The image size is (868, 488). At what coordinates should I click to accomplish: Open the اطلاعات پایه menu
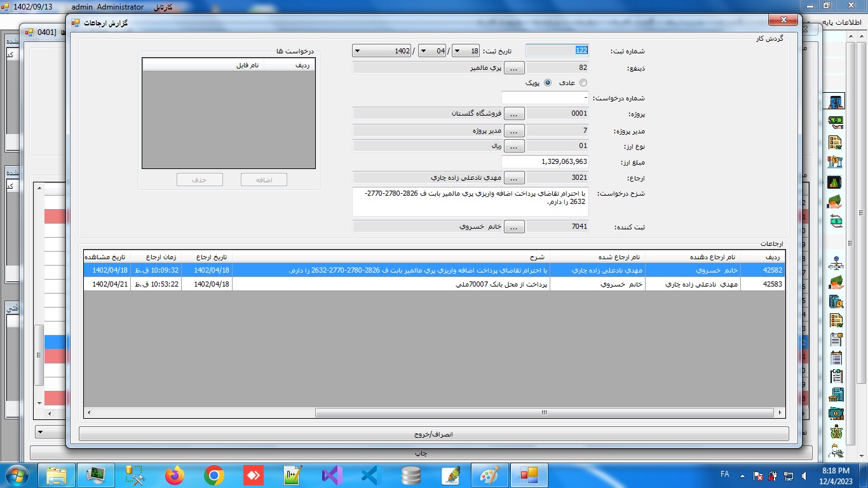pos(845,22)
